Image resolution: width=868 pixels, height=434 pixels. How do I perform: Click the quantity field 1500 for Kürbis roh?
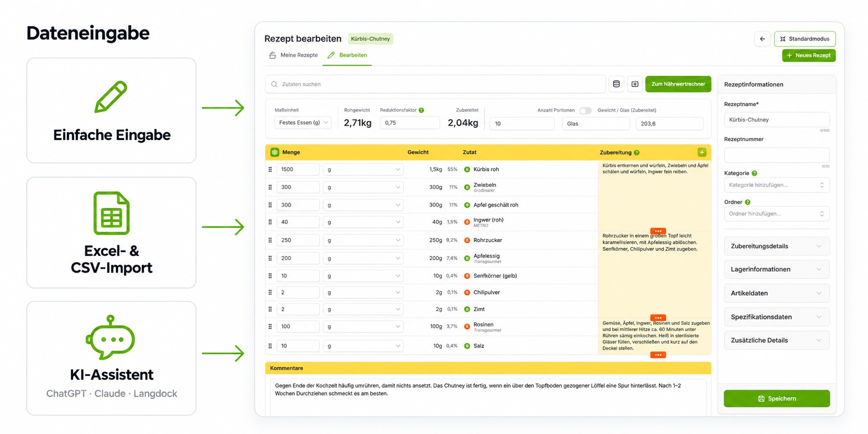tap(298, 169)
